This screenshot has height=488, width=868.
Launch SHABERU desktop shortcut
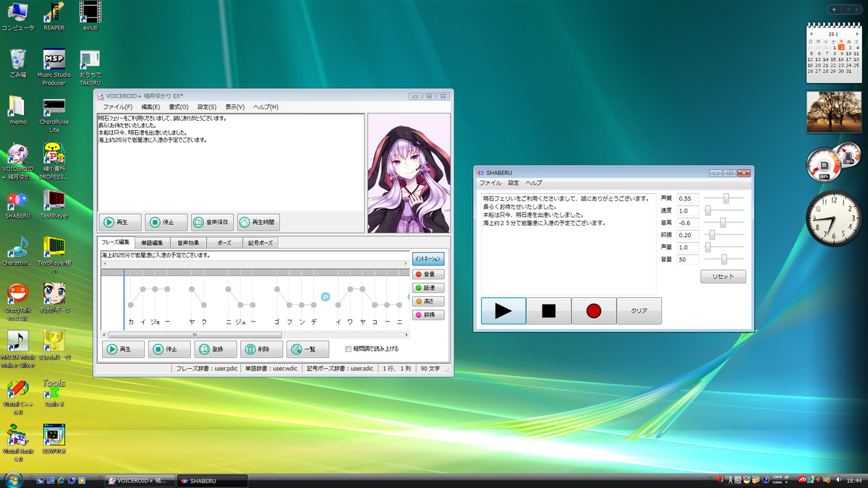click(18, 204)
